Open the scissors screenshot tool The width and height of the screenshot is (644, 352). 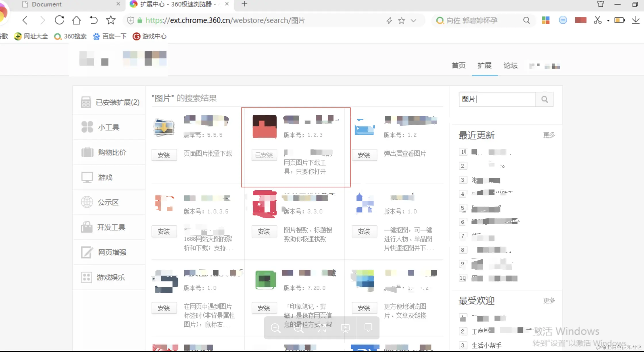598,20
